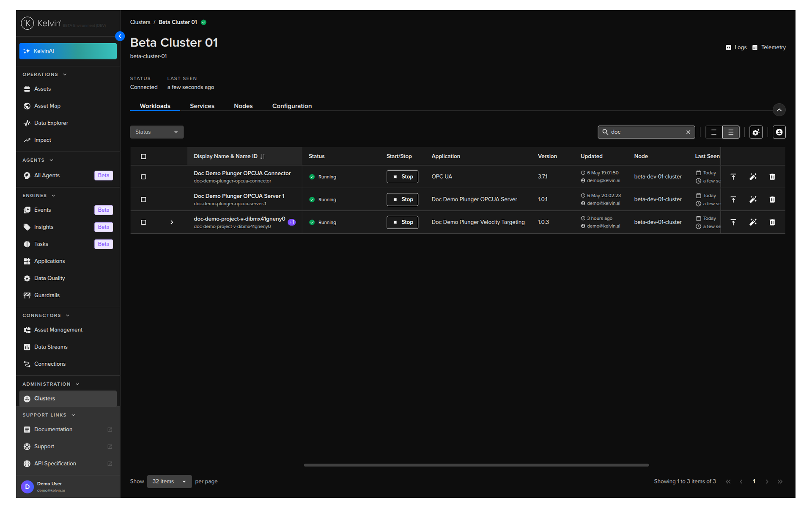The image size is (812, 508).
Task: Upgrade OPCUA Server 1 workload icon
Action: pos(733,199)
